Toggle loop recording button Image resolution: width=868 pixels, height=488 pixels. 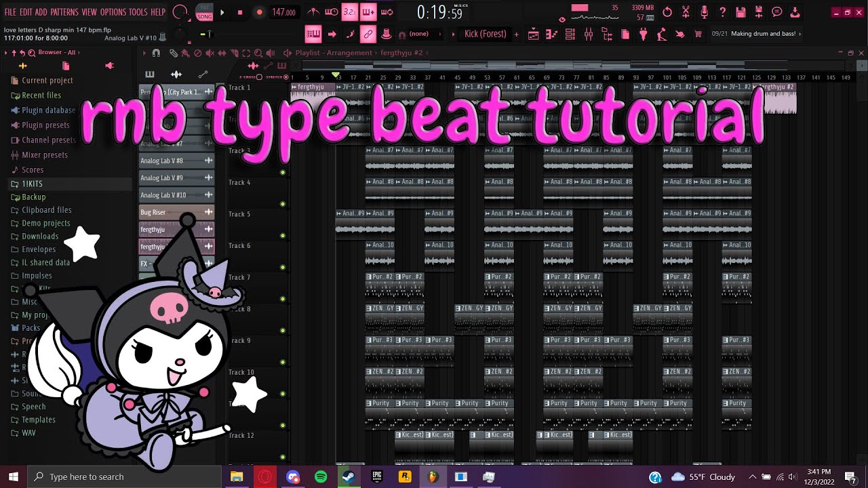tap(387, 12)
